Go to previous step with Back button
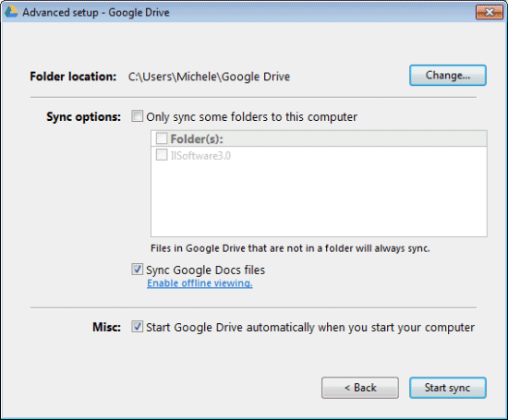This screenshot has width=508, height=420. click(x=360, y=388)
